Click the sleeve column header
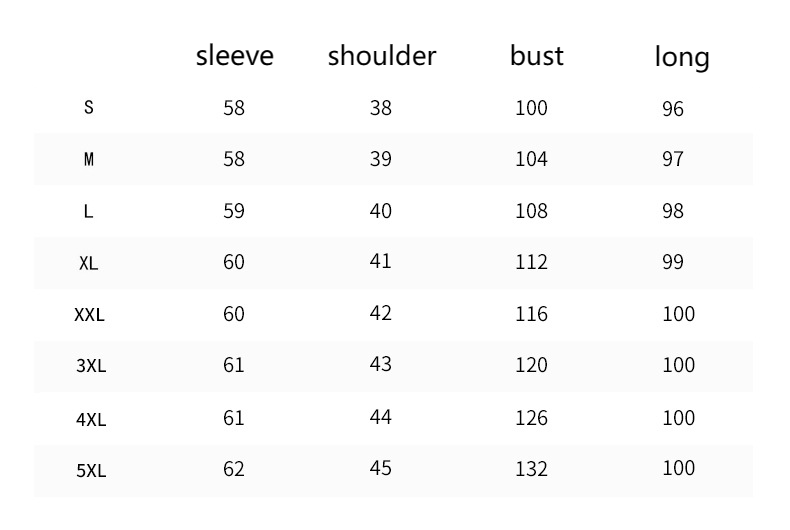This screenshot has height=530, width=790. click(234, 55)
